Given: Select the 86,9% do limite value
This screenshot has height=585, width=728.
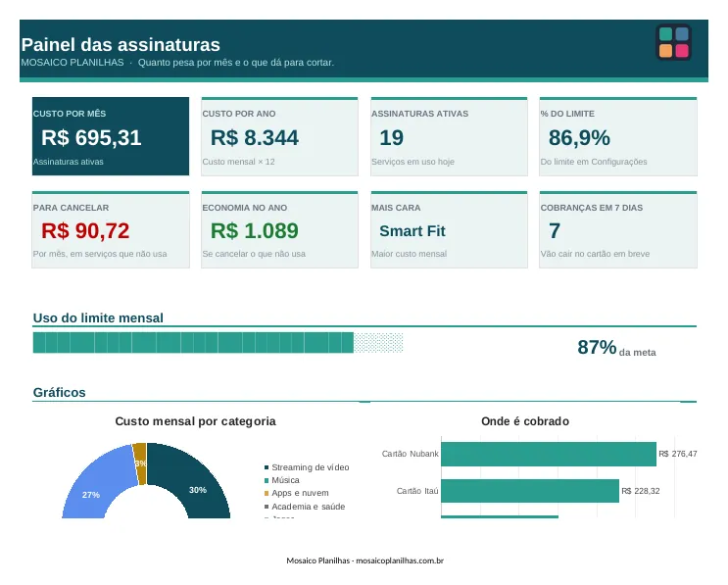Looking at the screenshot, I should click(x=579, y=138).
